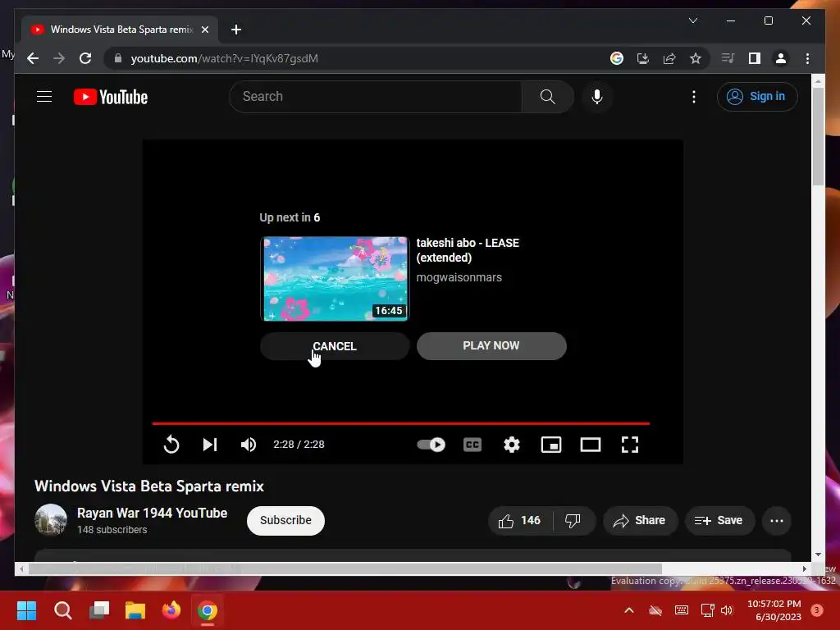Enable miniplayer mode
The image size is (840, 630).
tap(551, 444)
